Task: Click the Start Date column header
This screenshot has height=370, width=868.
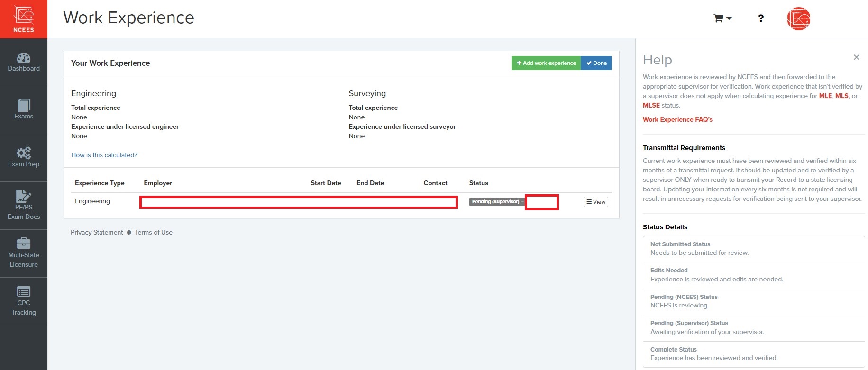Action: point(326,183)
